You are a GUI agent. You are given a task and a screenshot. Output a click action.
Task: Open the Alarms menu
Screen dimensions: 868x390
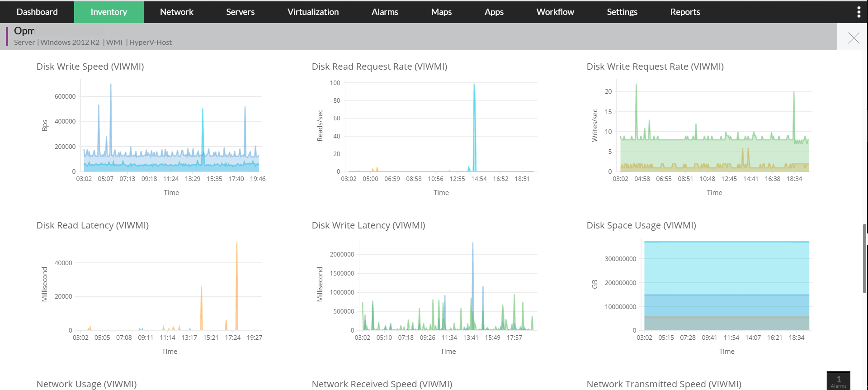pyautogui.click(x=385, y=12)
